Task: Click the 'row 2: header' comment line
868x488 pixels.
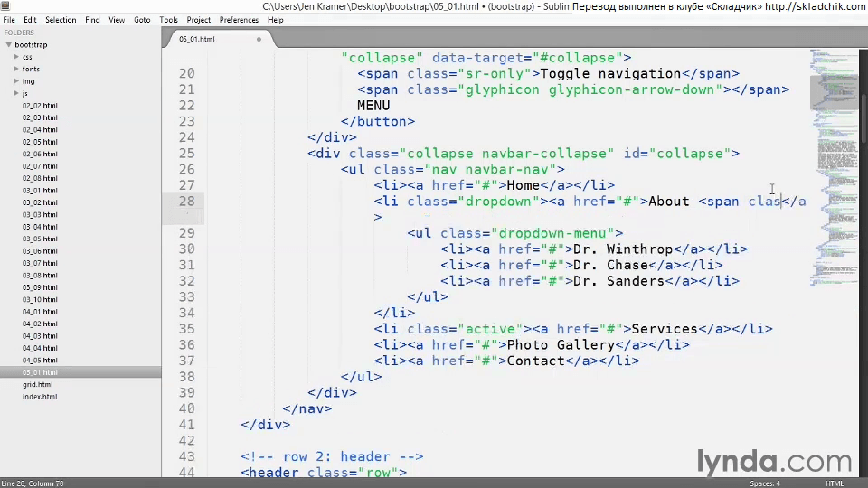Action: click(x=332, y=456)
